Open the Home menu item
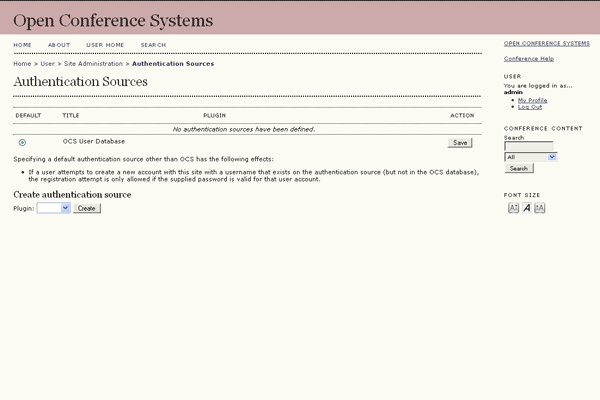 pyautogui.click(x=22, y=45)
